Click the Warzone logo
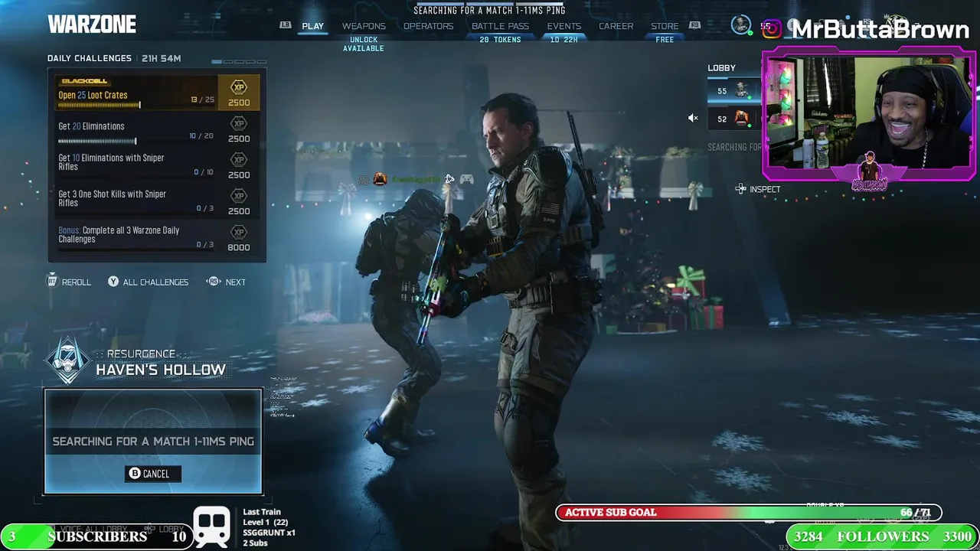The height and width of the screenshot is (551, 980). [x=92, y=24]
